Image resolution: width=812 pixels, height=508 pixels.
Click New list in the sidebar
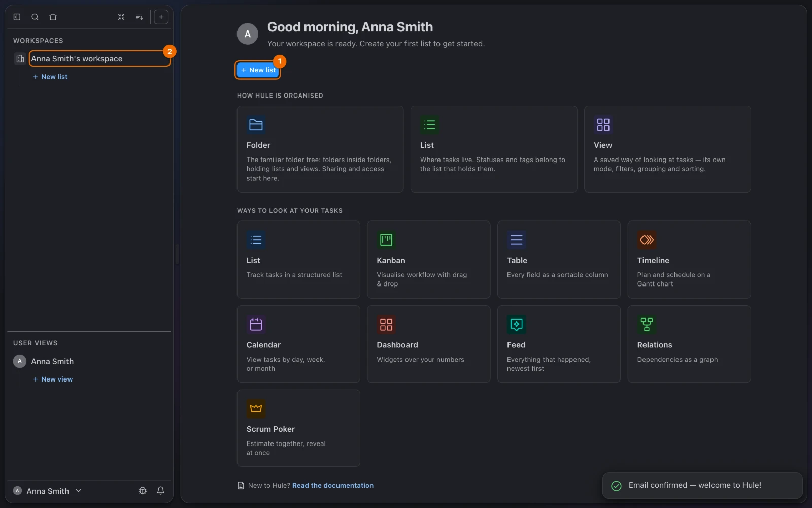pyautogui.click(x=50, y=77)
